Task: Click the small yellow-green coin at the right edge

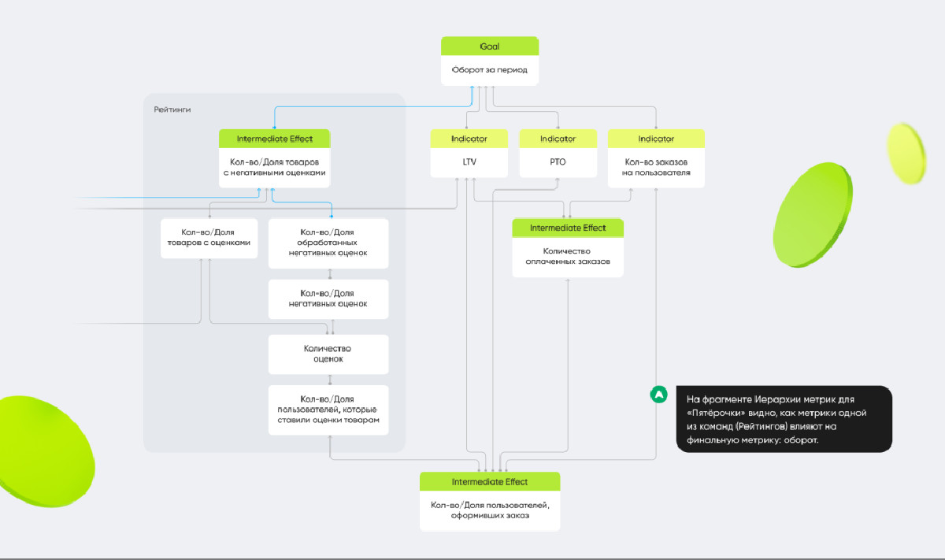Action: pos(906,153)
